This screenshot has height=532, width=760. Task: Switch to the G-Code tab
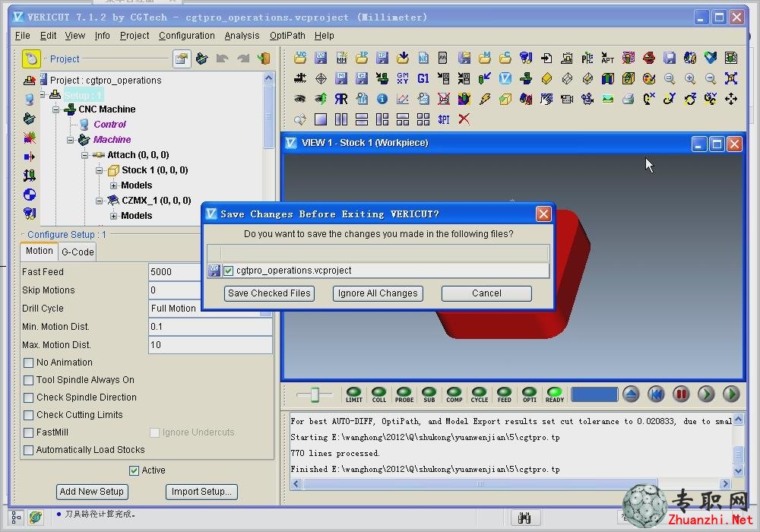[x=78, y=252]
